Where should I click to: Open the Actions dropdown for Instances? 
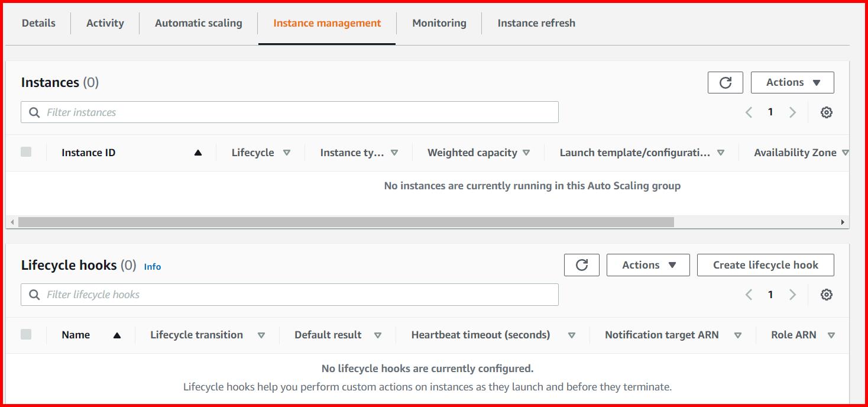[x=792, y=82]
